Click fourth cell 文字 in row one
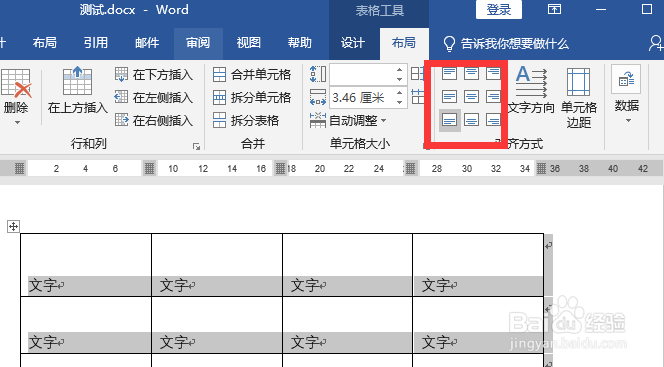 [x=435, y=286]
